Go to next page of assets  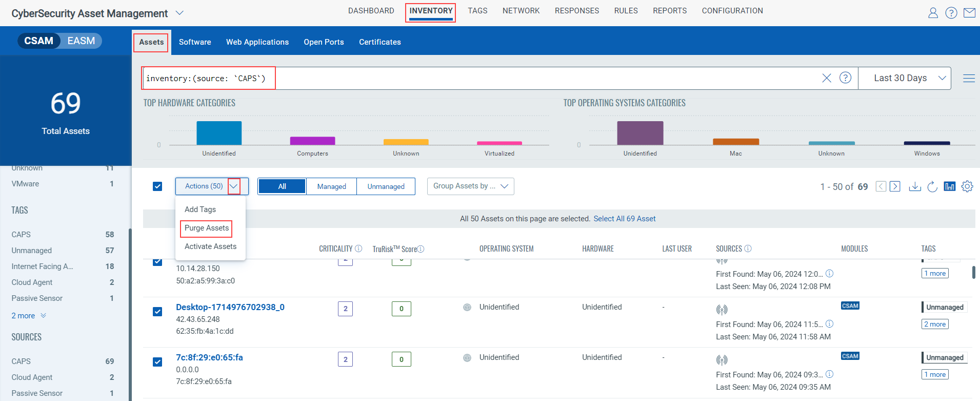point(894,186)
